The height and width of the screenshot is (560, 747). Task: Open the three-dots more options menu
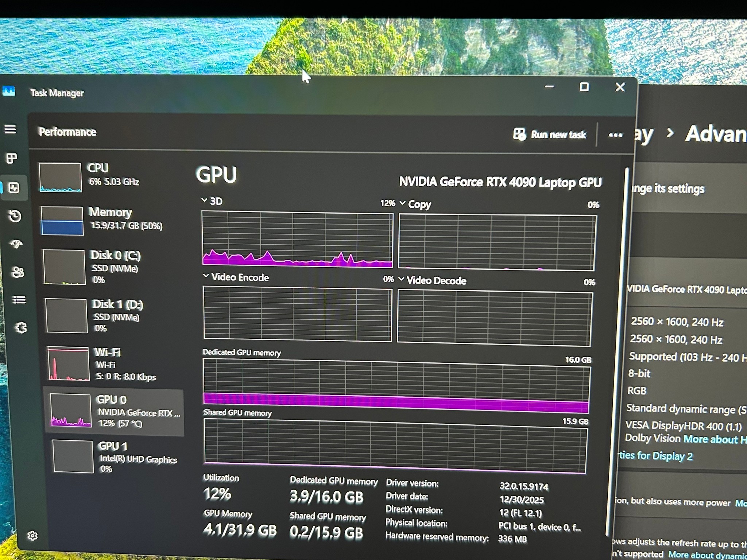[x=615, y=135]
